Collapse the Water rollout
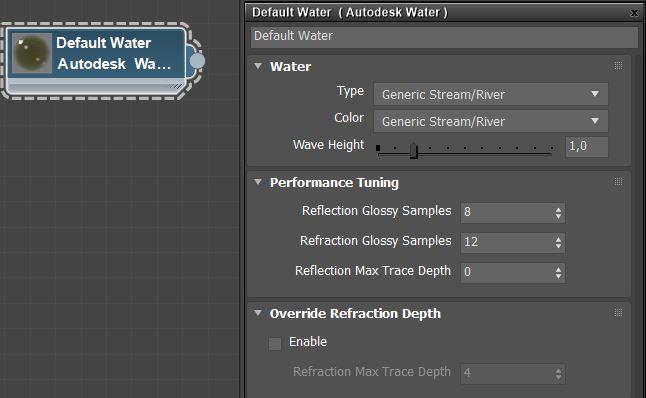This screenshot has height=398, width=646. (258, 66)
